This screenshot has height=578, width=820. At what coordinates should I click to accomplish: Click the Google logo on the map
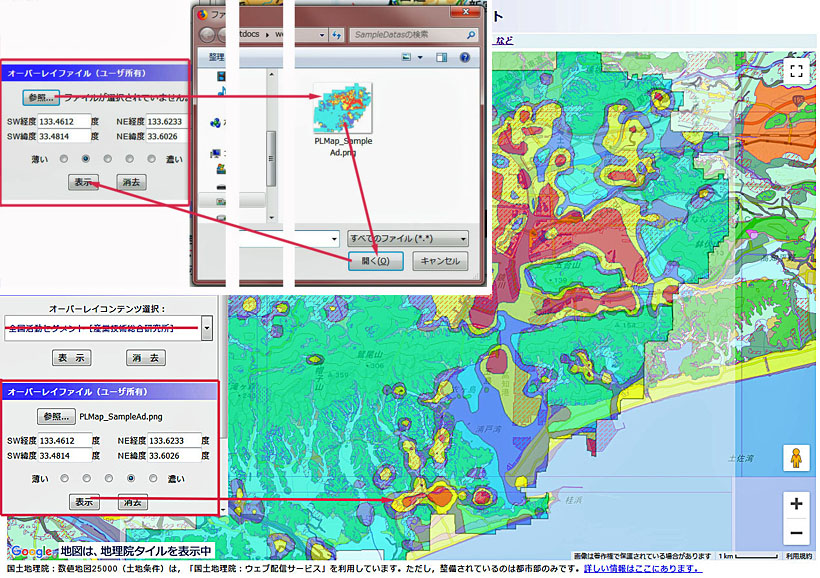coord(32,551)
